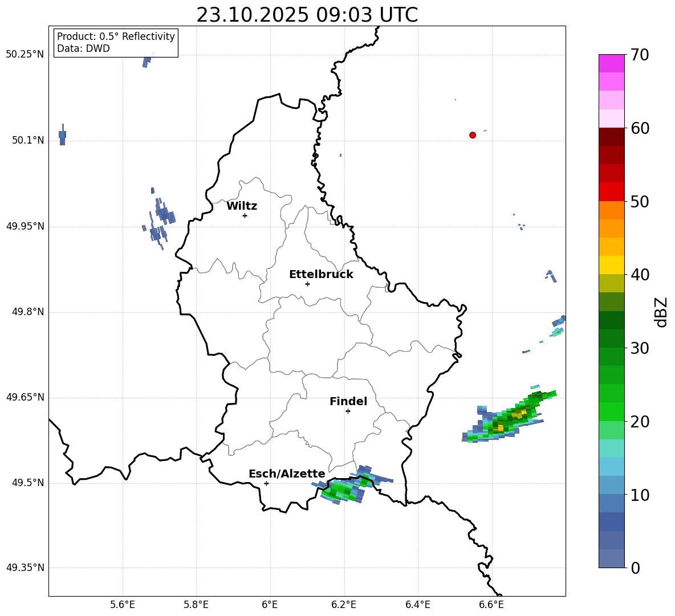The height and width of the screenshot is (616, 675).
Task: Click the colorbar tick value 70
Action: pos(640,55)
